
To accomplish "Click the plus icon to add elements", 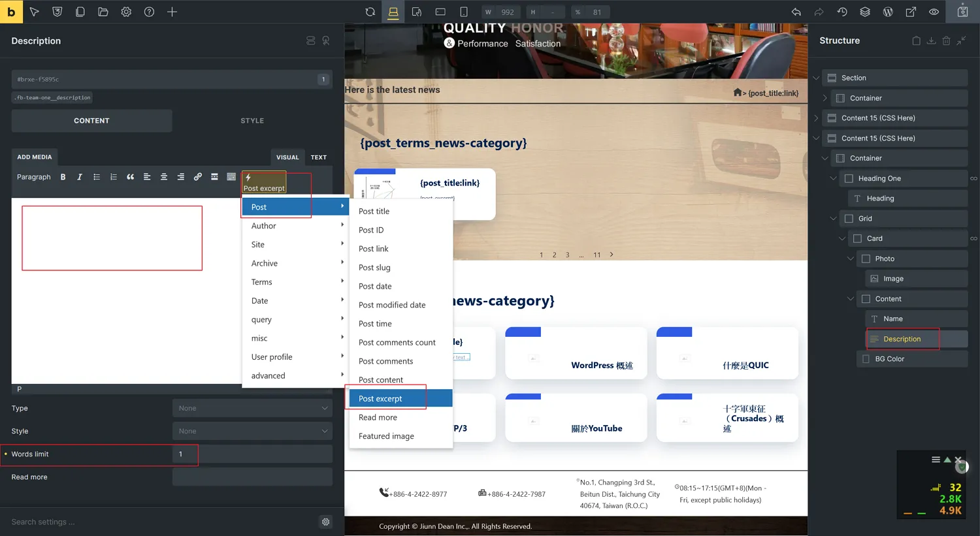I will click(x=172, y=12).
